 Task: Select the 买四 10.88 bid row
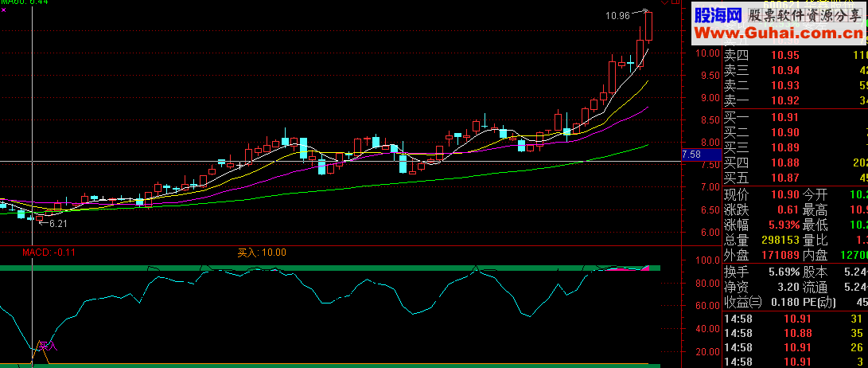(796, 162)
